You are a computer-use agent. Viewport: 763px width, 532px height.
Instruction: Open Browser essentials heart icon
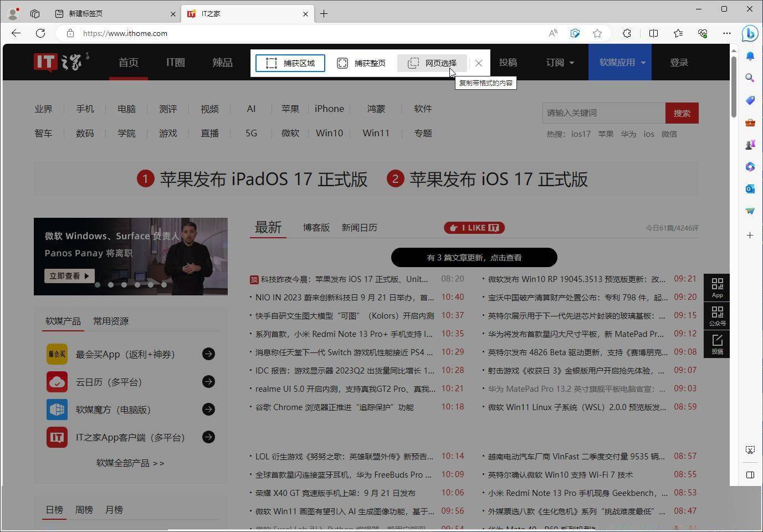click(x=703, y=33)
